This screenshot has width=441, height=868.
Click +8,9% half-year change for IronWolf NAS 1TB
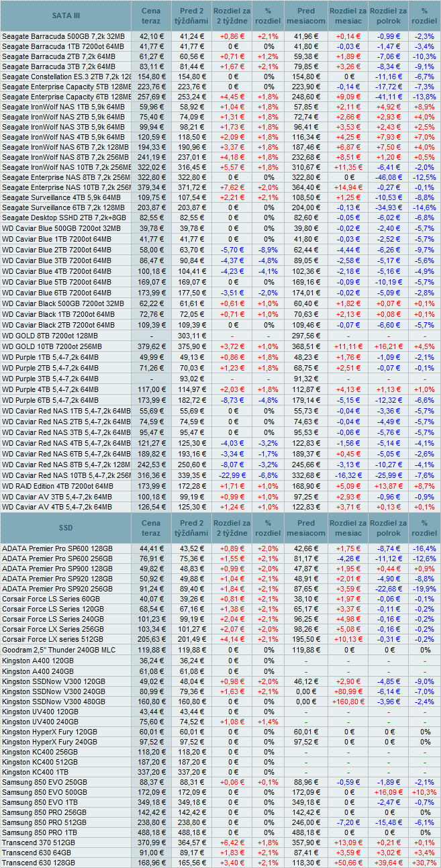424,107
